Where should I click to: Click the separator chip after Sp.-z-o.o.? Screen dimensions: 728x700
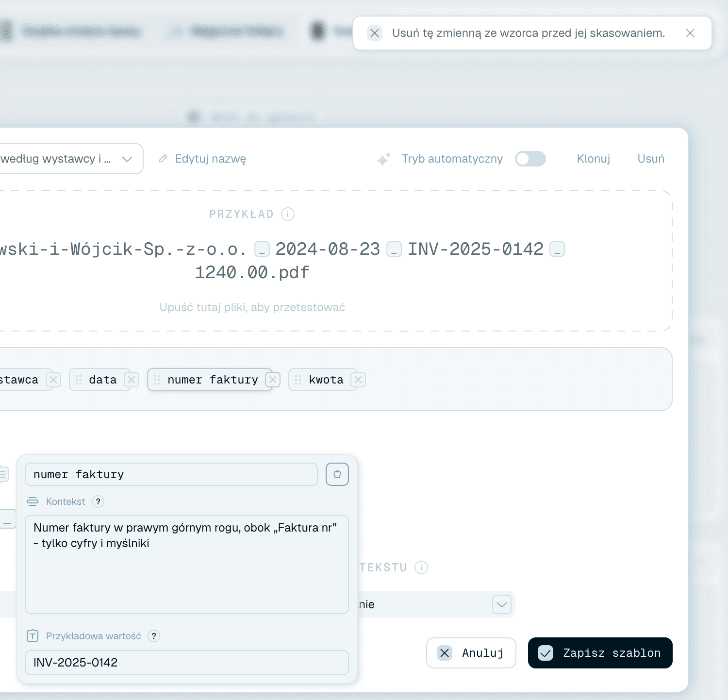(x=262, y=250)
